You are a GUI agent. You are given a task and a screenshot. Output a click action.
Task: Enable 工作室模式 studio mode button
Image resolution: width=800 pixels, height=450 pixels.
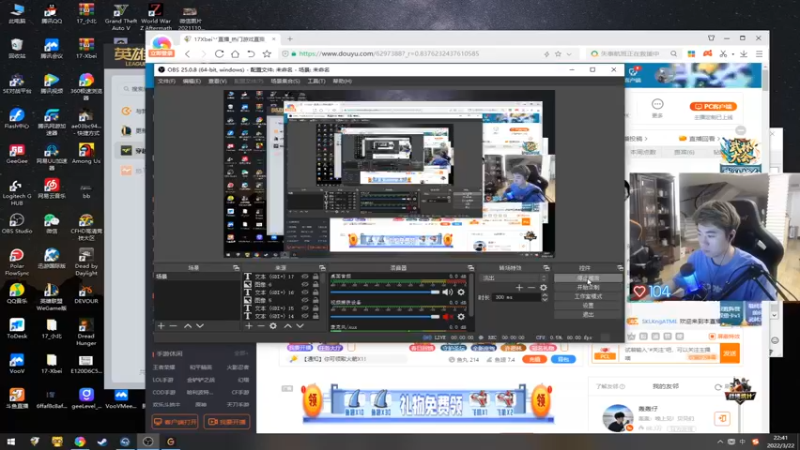pyautogui.click(x=588, y=296)
